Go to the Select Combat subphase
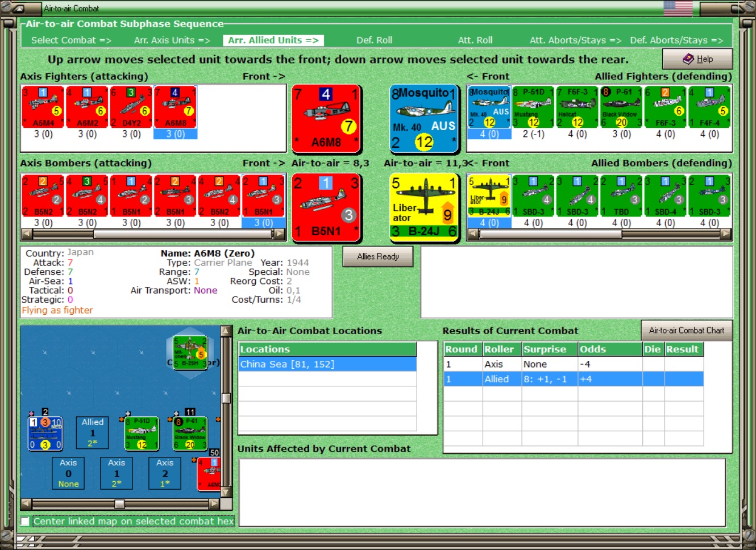 (71, 40)
